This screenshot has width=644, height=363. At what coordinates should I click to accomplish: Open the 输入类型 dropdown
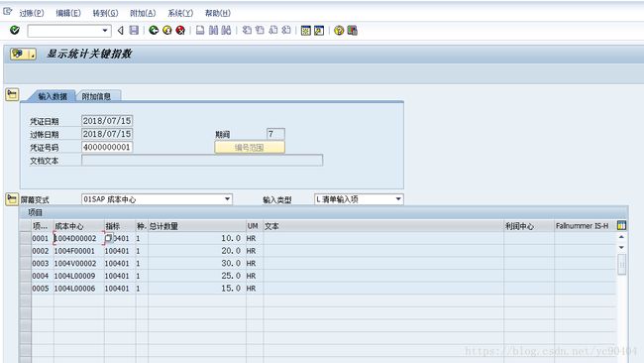point(359,199)
